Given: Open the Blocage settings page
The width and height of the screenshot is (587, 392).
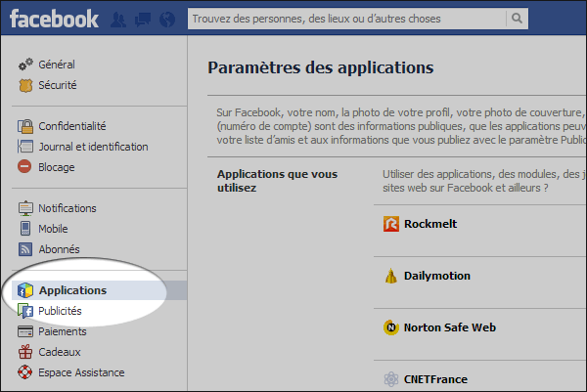Looking at the screenshot, I should click(x=57, y=167).
